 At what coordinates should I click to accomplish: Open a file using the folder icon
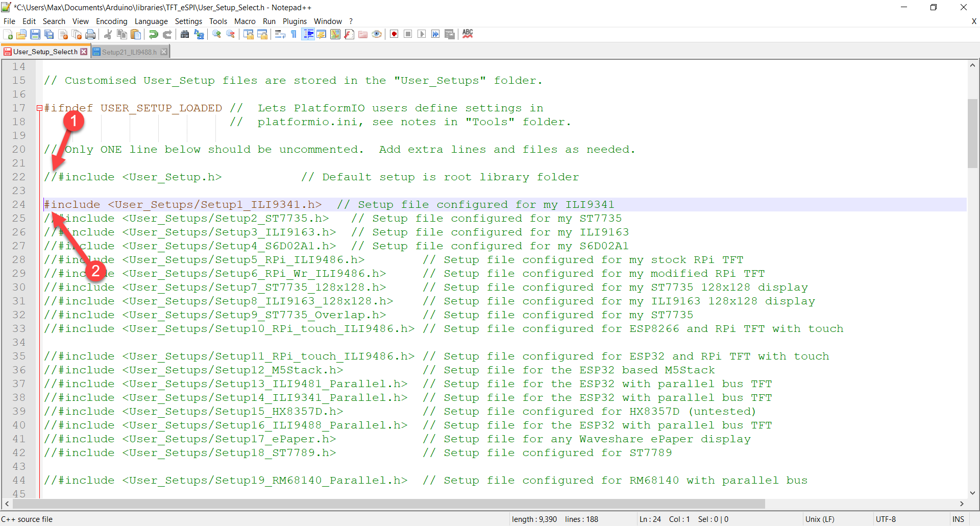click(21, 34)
